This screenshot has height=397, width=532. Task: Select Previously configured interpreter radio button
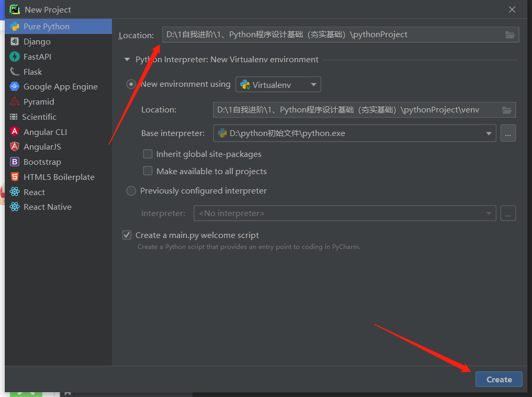point(131,191)
